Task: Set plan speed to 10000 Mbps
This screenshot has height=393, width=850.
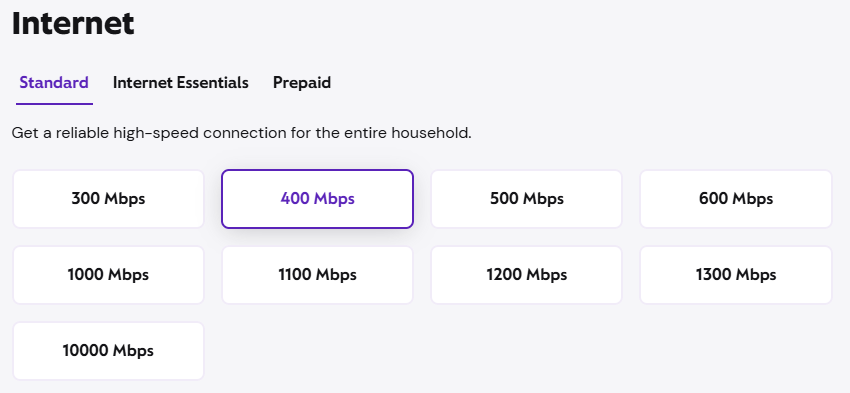Action: tap(108, 351)
